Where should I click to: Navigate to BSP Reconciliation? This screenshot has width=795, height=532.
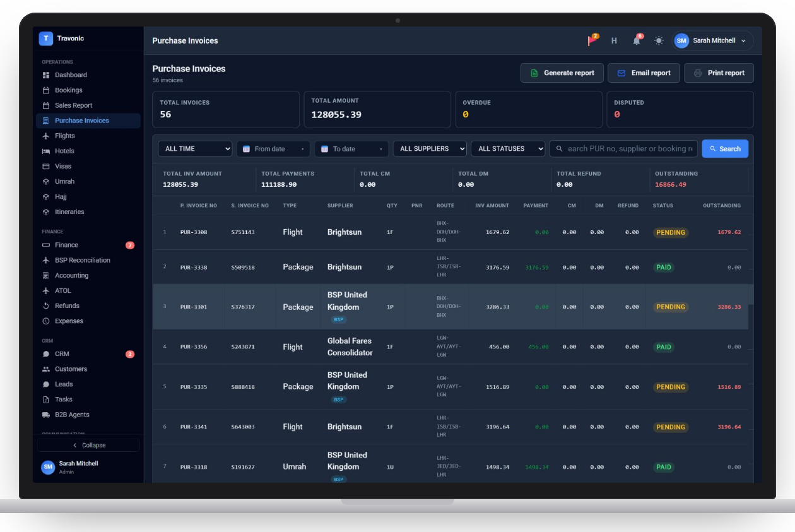[x=88, y=260]
